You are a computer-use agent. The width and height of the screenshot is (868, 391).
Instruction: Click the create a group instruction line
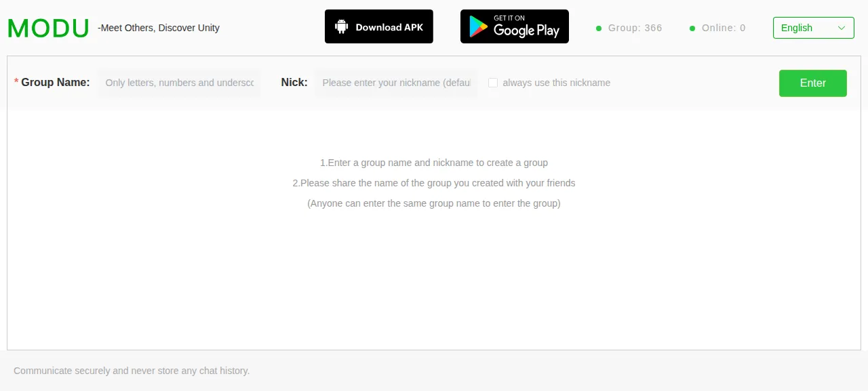click(x=434, y=163)
